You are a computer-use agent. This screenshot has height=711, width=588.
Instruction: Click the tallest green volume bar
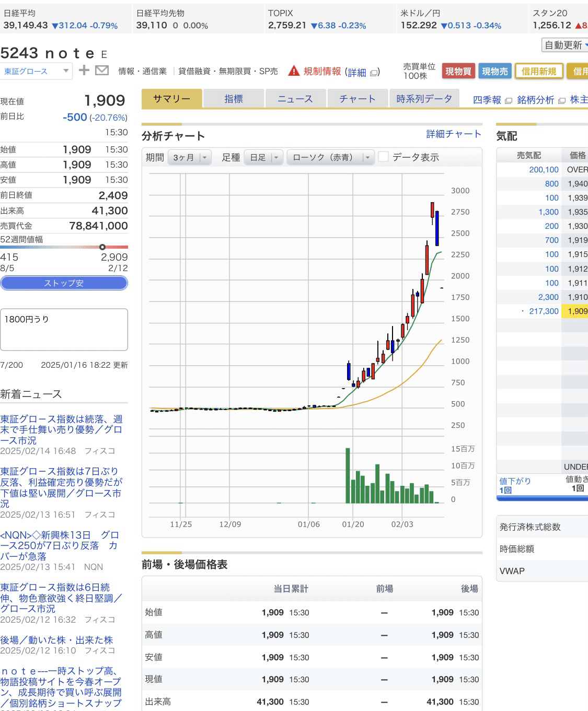tap(348, 475)
